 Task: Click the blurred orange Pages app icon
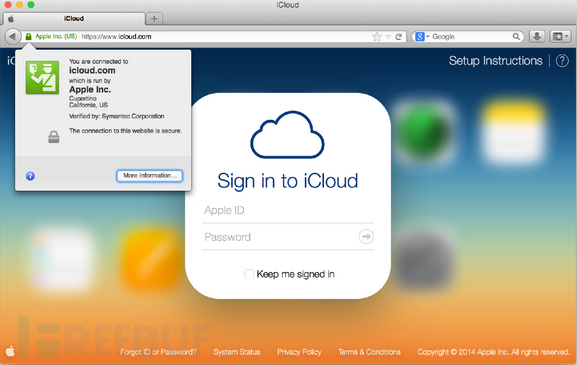152,258
